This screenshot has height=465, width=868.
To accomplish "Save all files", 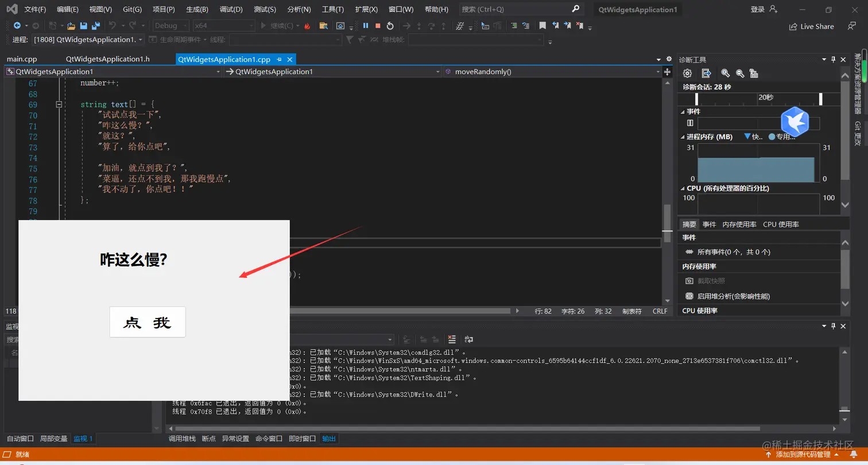I will (95, 26).
